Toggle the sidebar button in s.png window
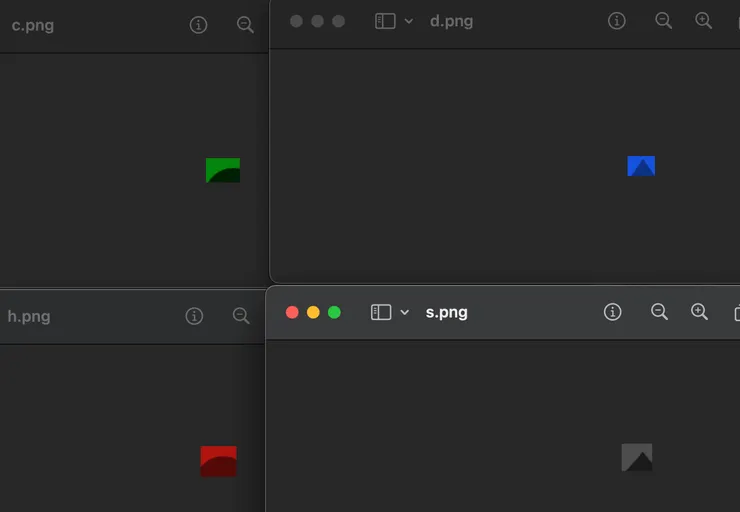 tap(381, 312)
